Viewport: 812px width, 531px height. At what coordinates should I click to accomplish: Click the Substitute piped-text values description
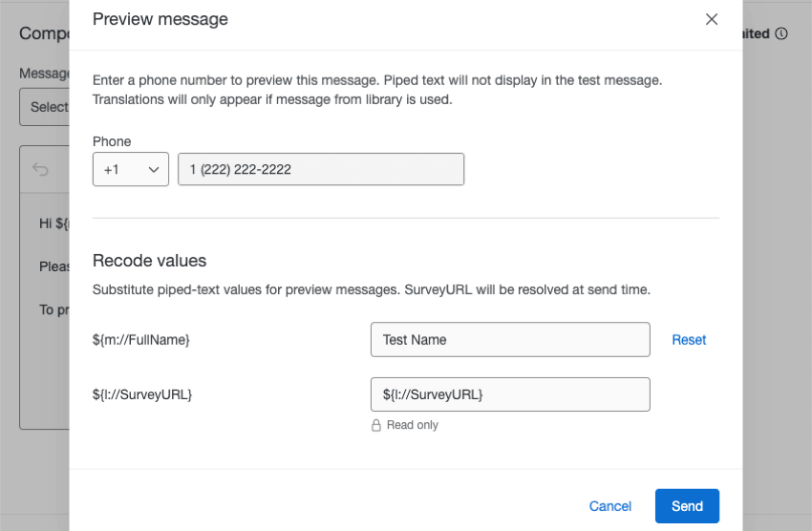click(x=372, y=288)
